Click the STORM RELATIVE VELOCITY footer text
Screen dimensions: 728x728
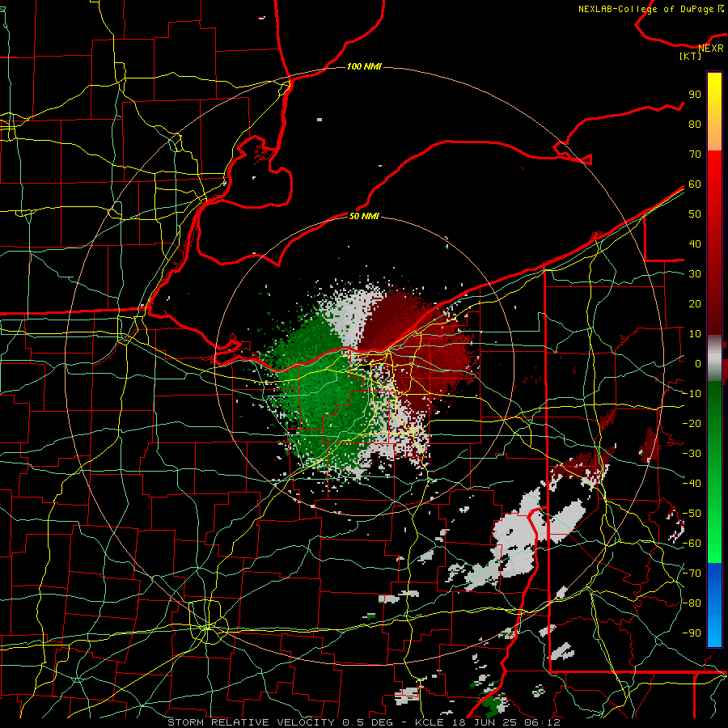pos(252,722)
